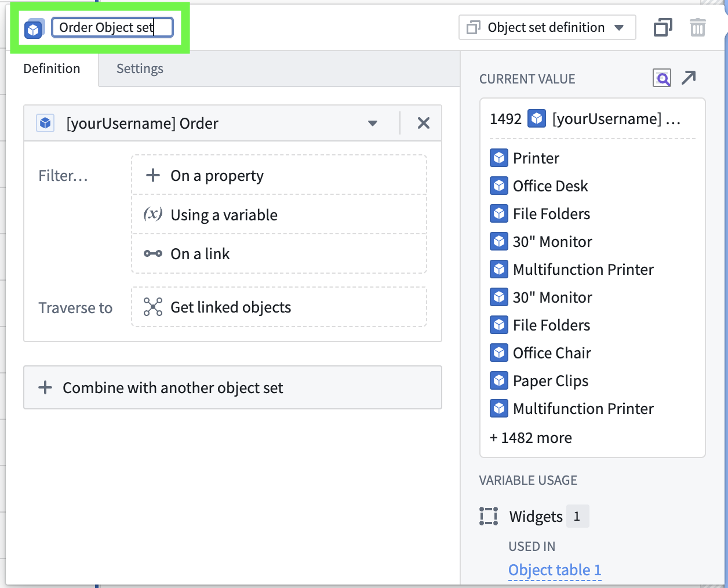Click the (x) variable icon in Using a variable

pyautogui.click(x=152, y=214)
